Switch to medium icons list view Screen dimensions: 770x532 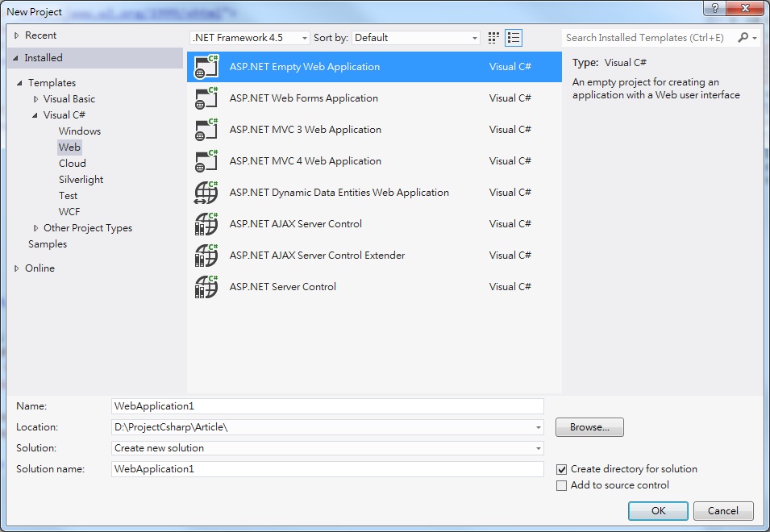click(x=514, y=38)
